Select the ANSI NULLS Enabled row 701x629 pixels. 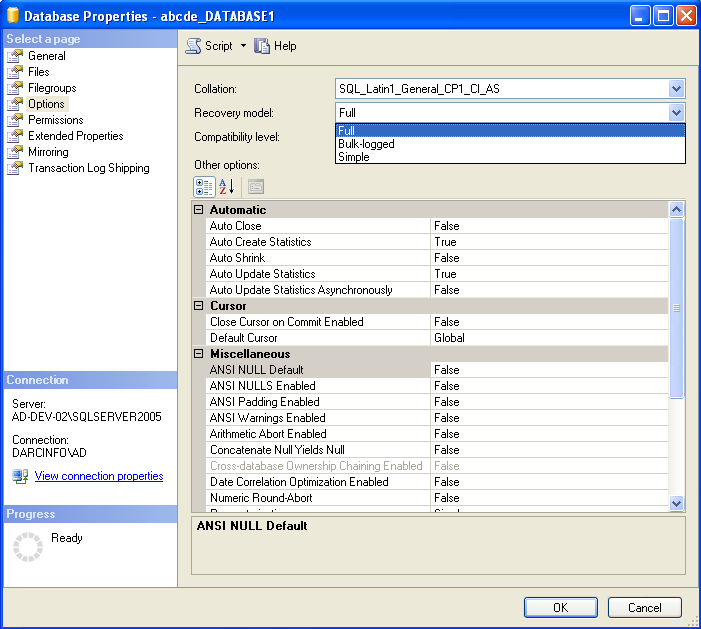pyautogui.click(x=437, y=386)
